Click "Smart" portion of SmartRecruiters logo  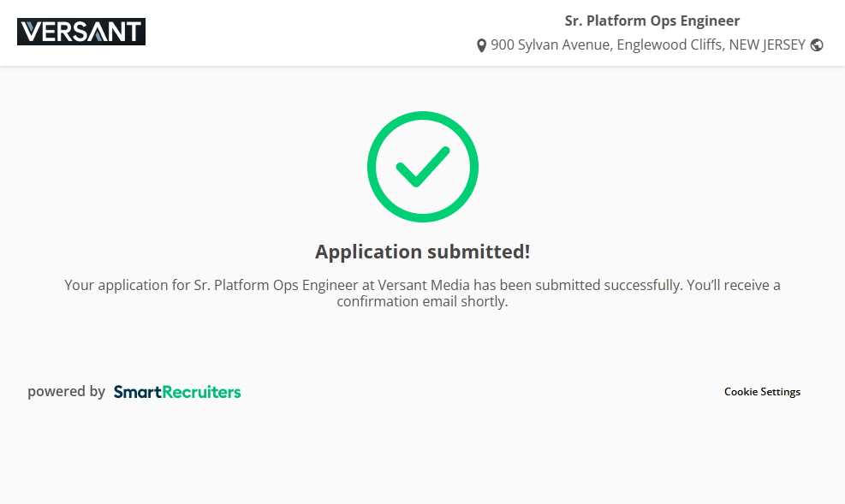[x=138, y=392]
